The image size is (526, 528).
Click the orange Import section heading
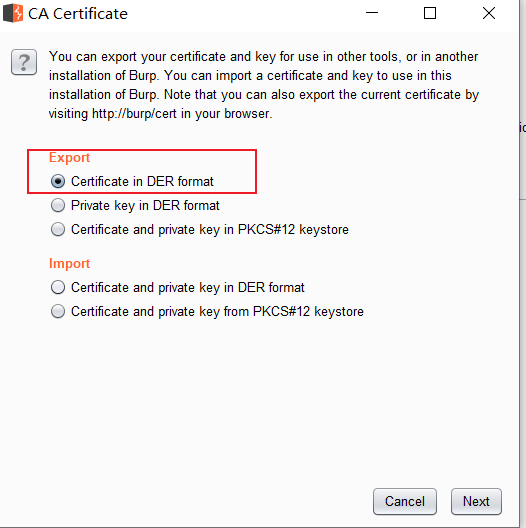click(x=69, y=263)
